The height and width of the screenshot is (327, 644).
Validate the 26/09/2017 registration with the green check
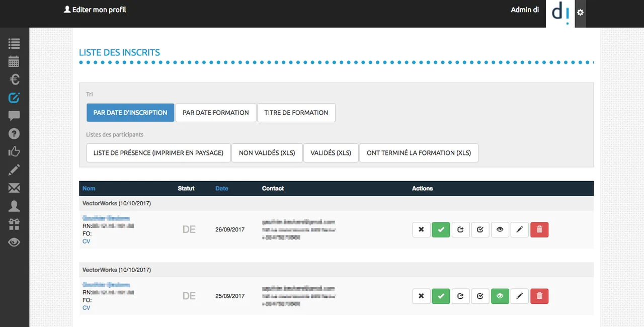pos(441,230)
